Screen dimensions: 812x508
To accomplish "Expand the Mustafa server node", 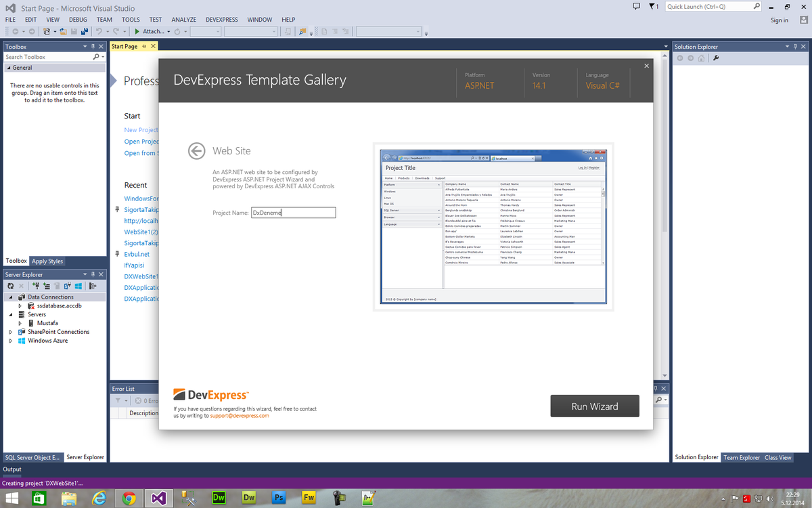I will click(x=20, y=324).
